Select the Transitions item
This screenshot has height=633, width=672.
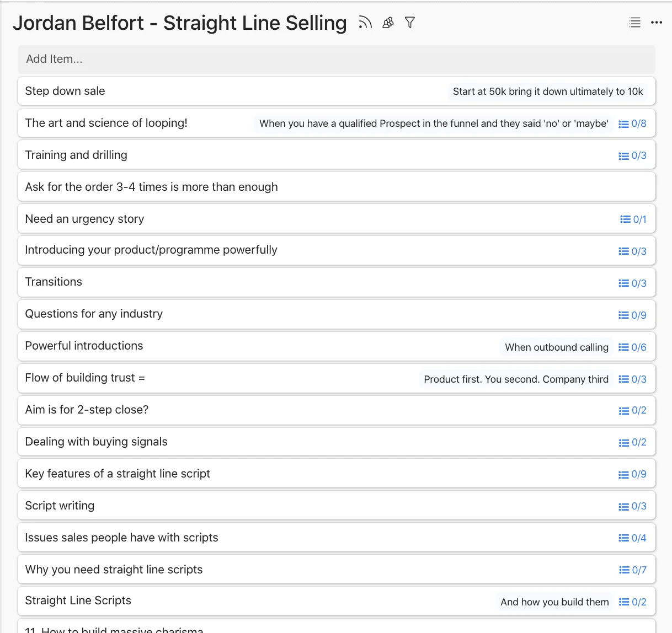coord(337,282)
